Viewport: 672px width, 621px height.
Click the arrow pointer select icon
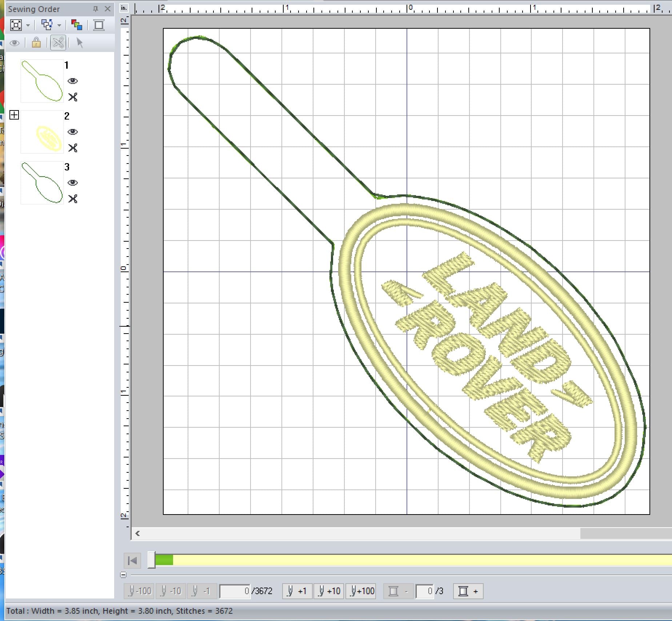pyautogui.click(x=80, y=43)
